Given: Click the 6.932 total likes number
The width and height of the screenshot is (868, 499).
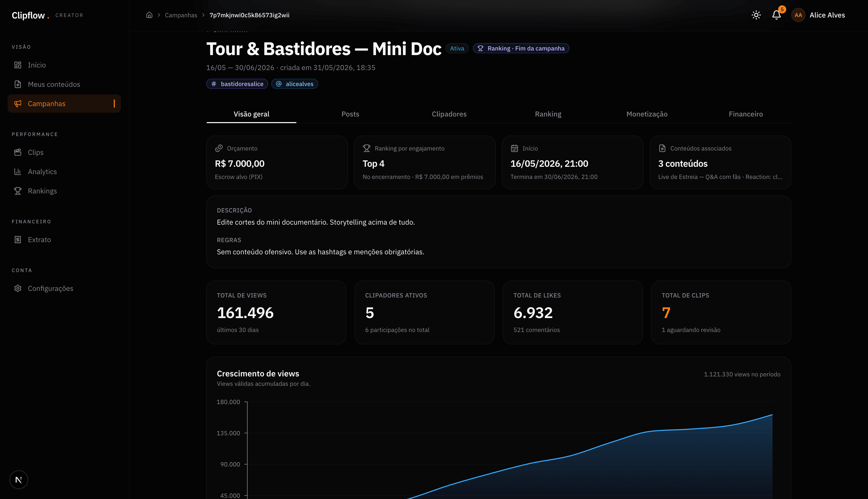Looking at the screenshot, I should tap(533, 312).
